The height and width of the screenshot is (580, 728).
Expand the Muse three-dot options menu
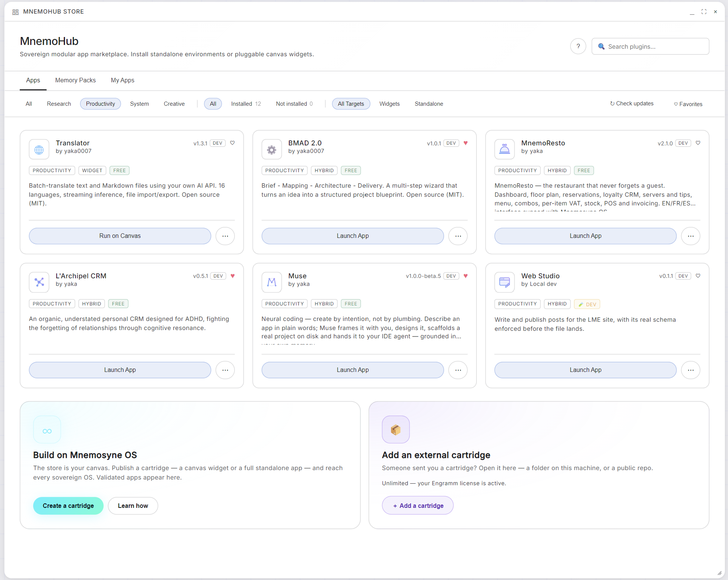pyautogui.click(x=458, y=370)
